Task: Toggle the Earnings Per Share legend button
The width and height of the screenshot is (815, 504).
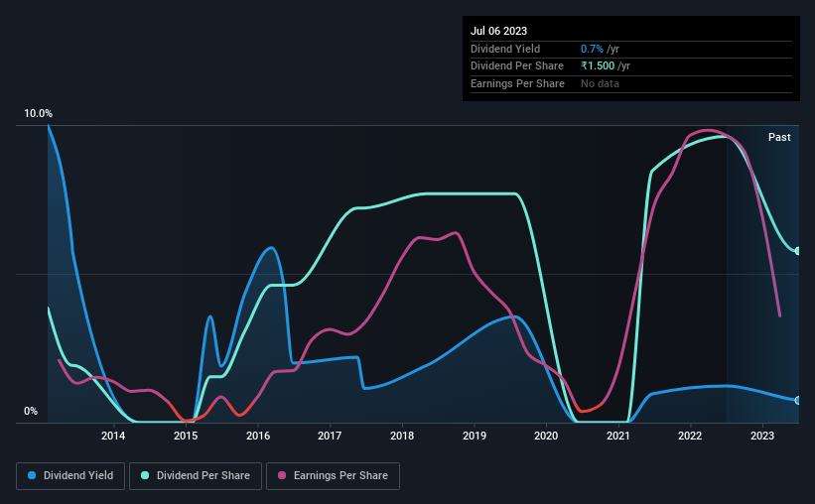Action: pos(333,476)
